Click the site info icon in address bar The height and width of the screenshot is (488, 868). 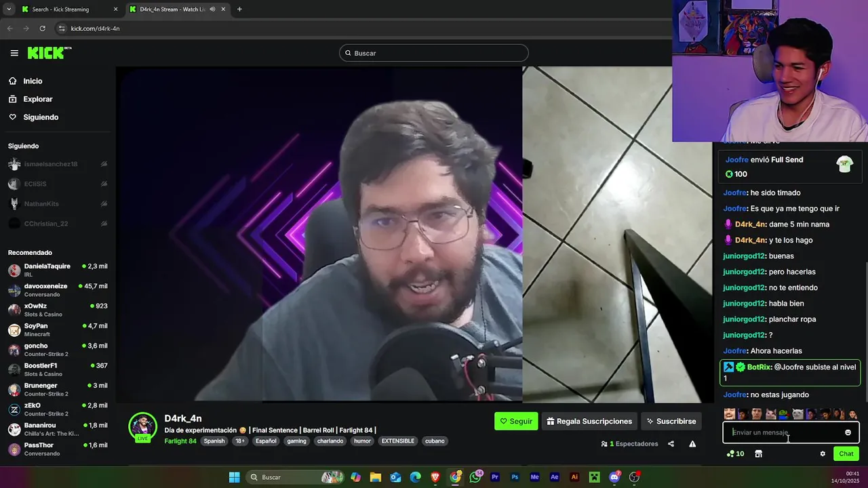pos(62,28)
